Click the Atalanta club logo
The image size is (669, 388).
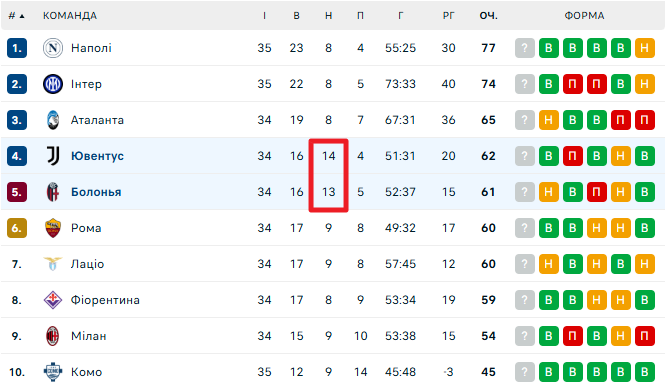(x=53, y=120)
